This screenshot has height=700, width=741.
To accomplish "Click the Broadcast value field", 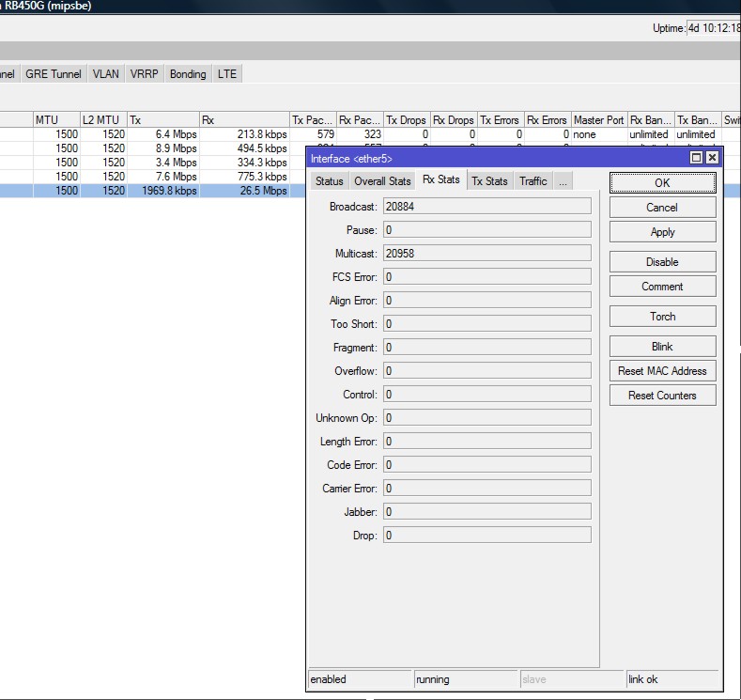I will pos(486,207).
